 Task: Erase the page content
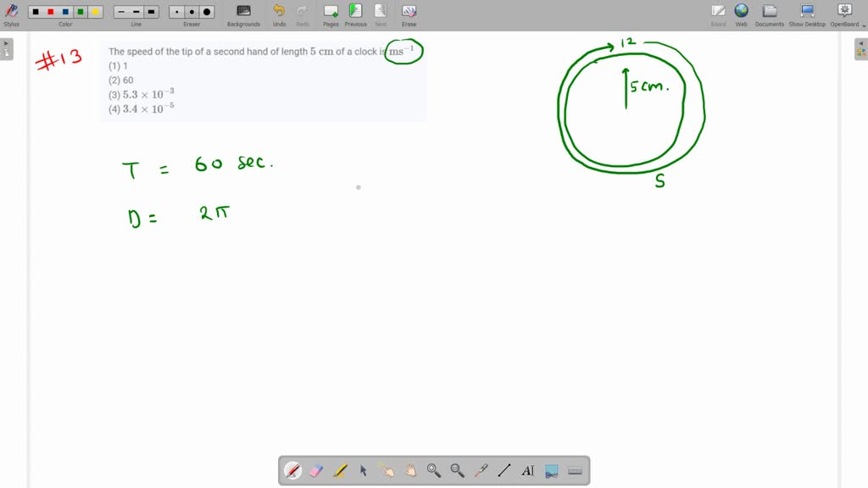(409, 15)
